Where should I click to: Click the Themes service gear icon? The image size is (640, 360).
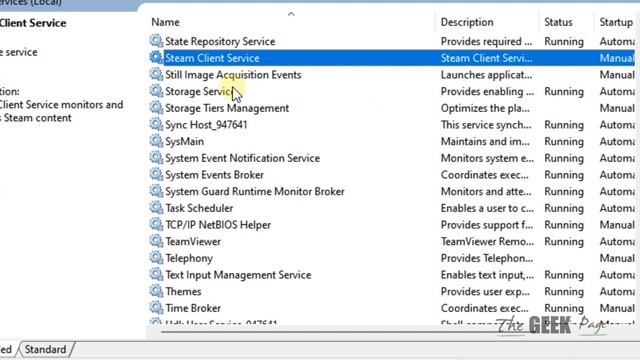pyautogui.click(x=156, y=291)
